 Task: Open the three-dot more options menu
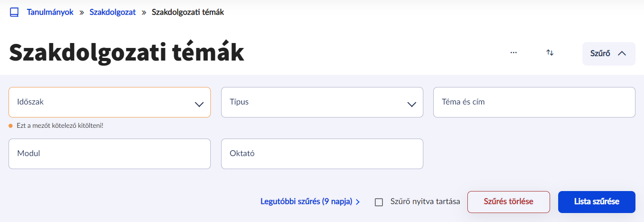pos(514,53)
